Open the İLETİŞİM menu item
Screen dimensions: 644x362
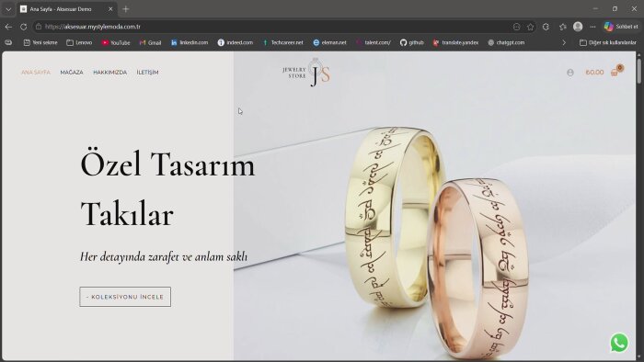(x=147, y=73)
